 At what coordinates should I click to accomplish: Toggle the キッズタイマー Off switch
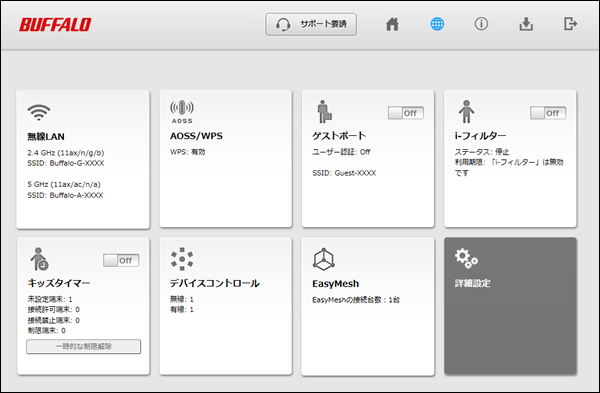pyautogui.click(x=121, y=261)
